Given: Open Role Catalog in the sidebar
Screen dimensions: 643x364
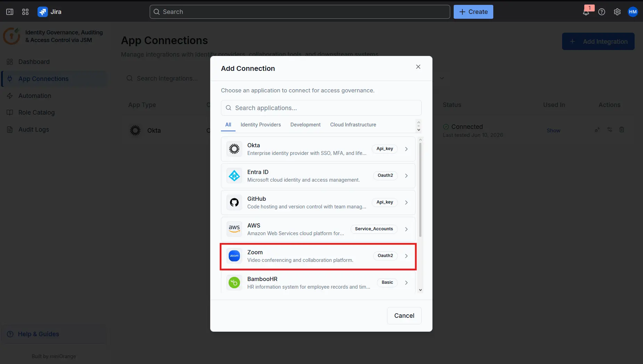Looking at the screenshot, I should pos(54,113).
